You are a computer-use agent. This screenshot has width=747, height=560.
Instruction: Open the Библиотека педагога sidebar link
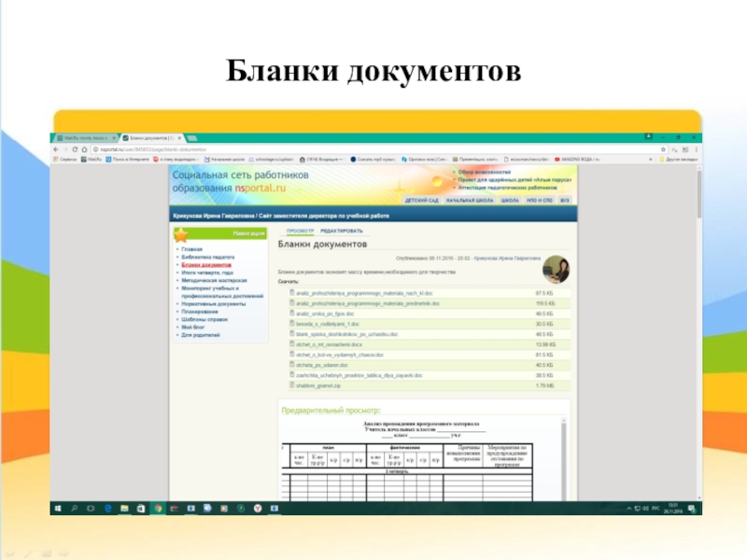208,257
